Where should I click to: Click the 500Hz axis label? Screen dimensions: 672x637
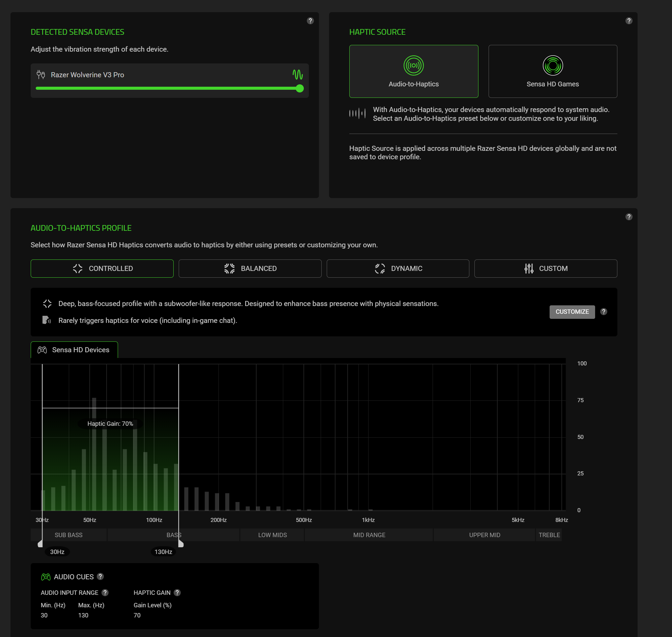(304, 520)
